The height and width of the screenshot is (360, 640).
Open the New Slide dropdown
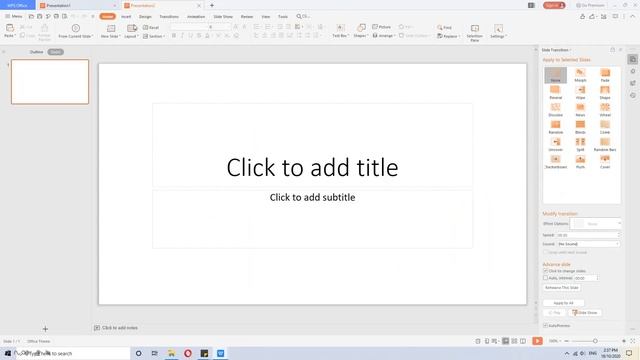tap(111, 36)
